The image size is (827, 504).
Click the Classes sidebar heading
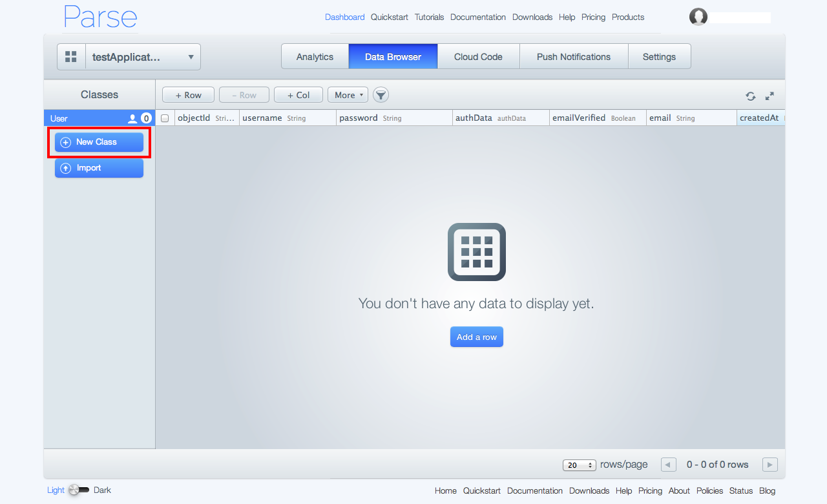(x=99, y=94)
